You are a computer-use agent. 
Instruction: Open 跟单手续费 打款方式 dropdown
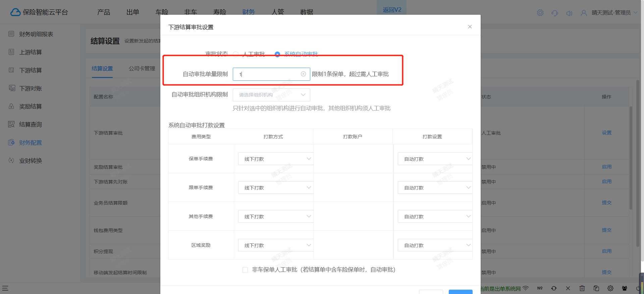tap(276, 188)
